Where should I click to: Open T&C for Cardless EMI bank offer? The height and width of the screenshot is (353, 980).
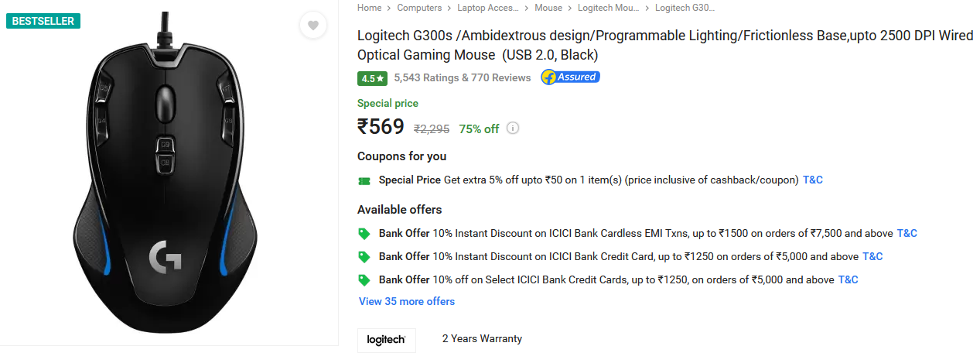point(907,233)
